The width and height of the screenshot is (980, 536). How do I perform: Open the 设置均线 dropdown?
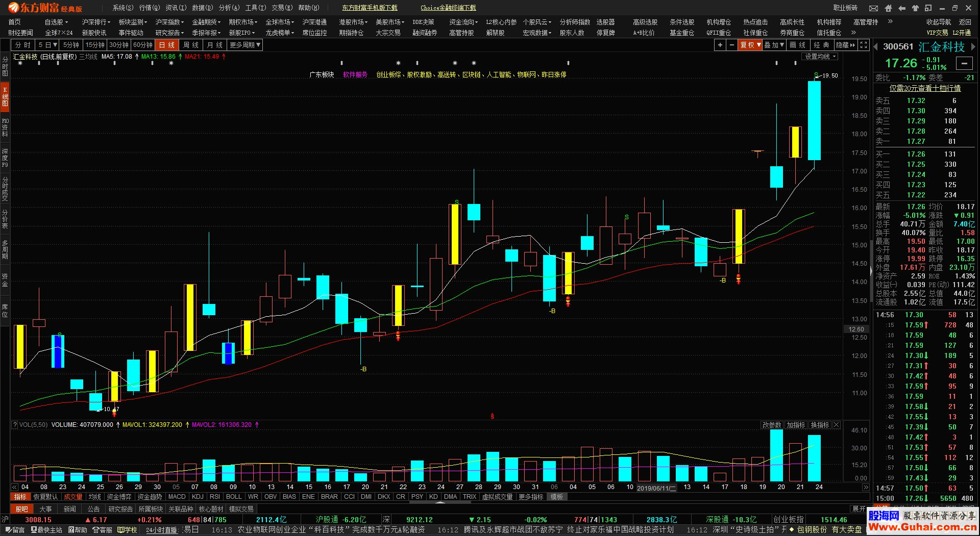820,57
